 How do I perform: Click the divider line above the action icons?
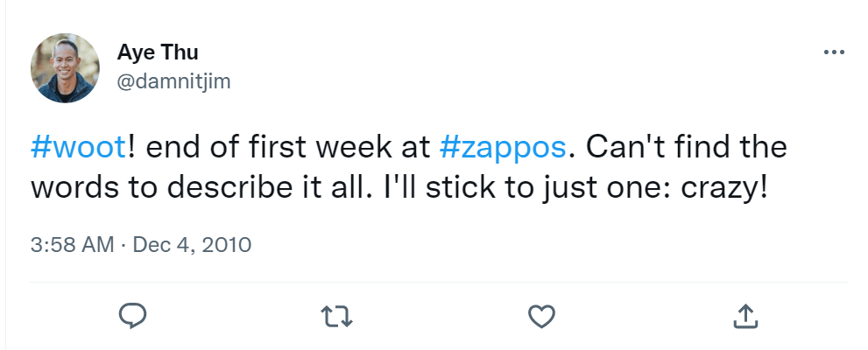438,282
